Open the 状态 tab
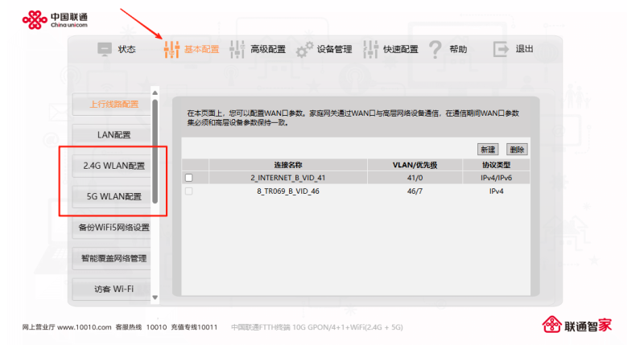This screenshot has height=349, width=644. tap(126, 49)
